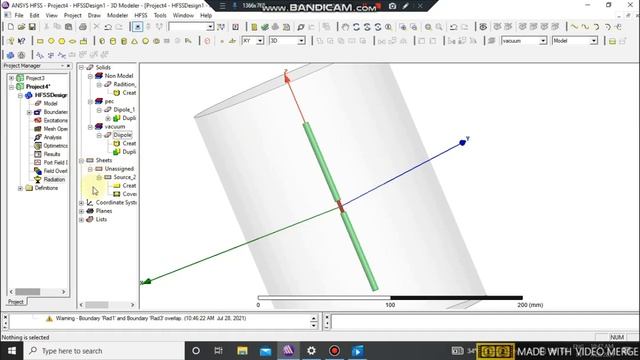Select Analysis in Project Manager
640x360 pixels.
point(53,137)
